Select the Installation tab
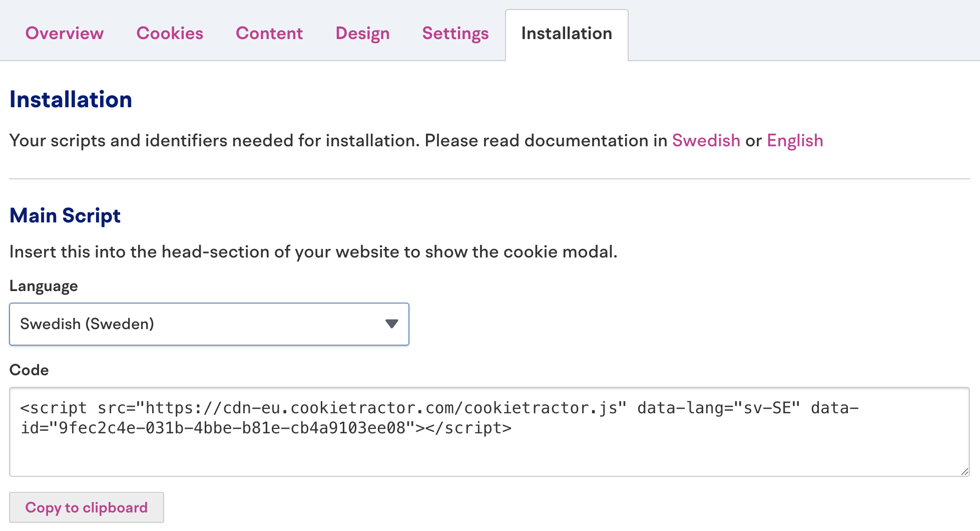 (567, 34)
